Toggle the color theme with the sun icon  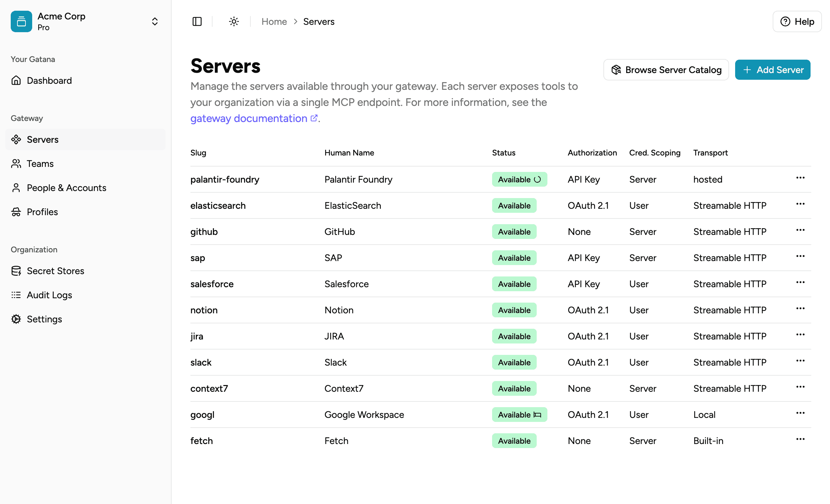coord(233,21)
